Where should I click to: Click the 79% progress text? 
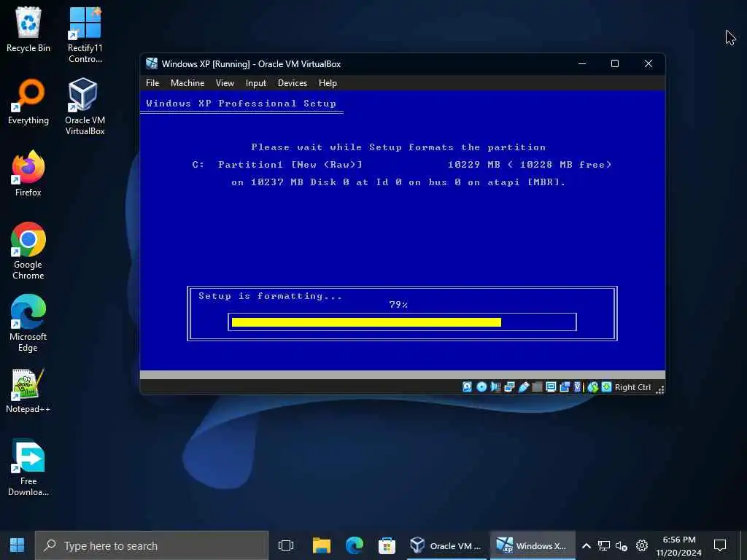tap(398, 304)
